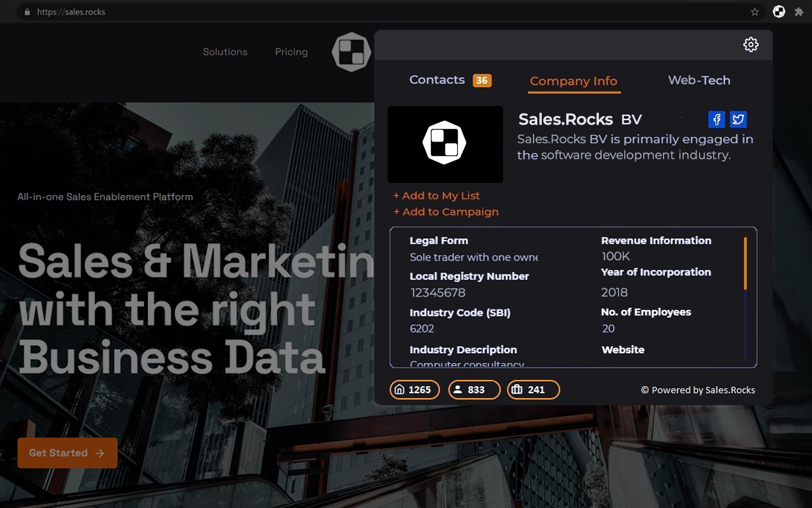Open the company's Twitter page icon
This screenshot has height=508, width=812.
[x=738, y=119]
